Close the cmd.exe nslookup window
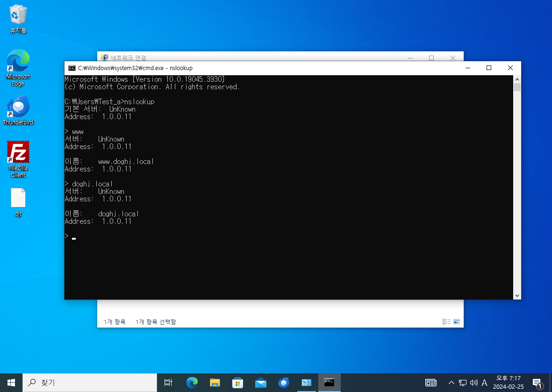The width and height of the screenshot is (552, 392). [510, 68]
